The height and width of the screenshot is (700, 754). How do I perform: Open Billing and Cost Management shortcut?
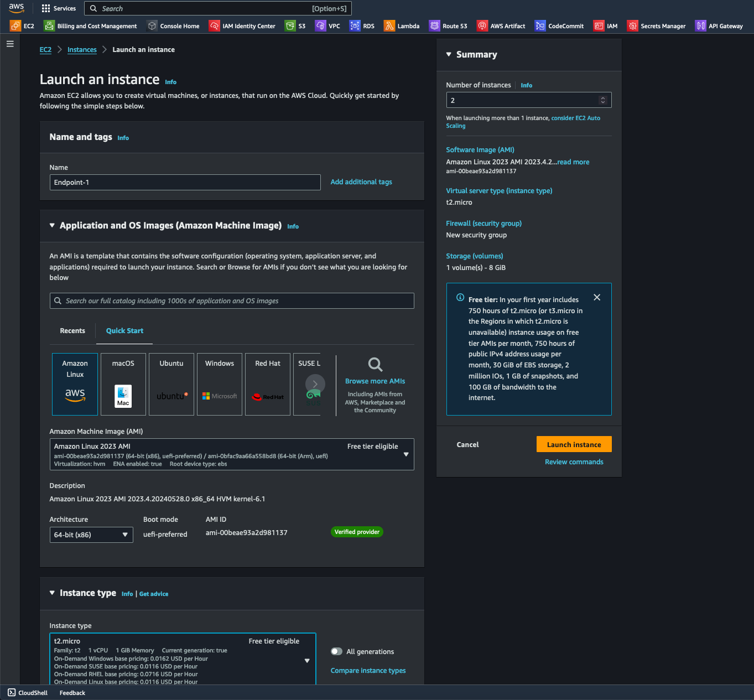tap(91, 26)
